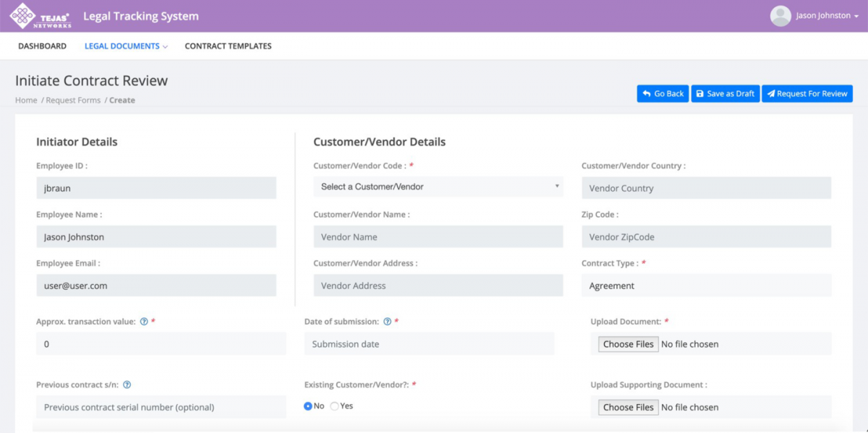Viewport: 868px width, 433px height.
Task: Click the user avatar in the top bar
Action: [x=780, y=15]
